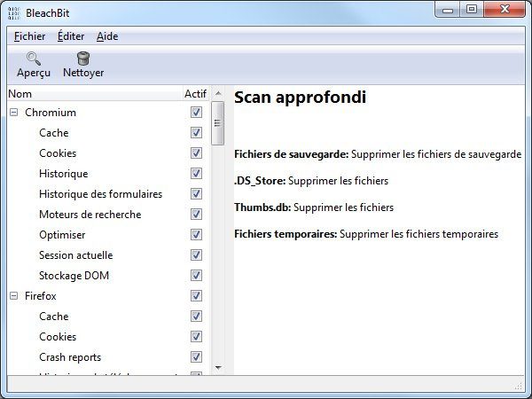Collapse the Chromium tree group
The height and width of the screenshot is (399, 532).
tap(13, 113)
